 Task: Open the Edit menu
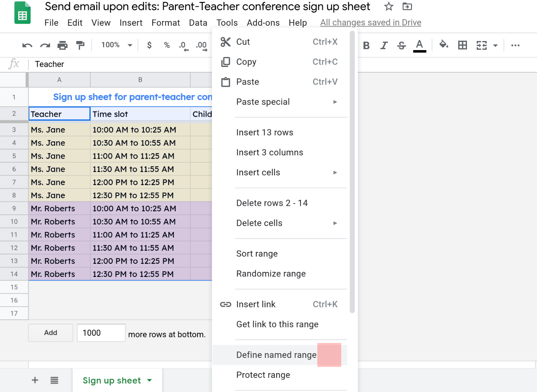coord(75,23)
